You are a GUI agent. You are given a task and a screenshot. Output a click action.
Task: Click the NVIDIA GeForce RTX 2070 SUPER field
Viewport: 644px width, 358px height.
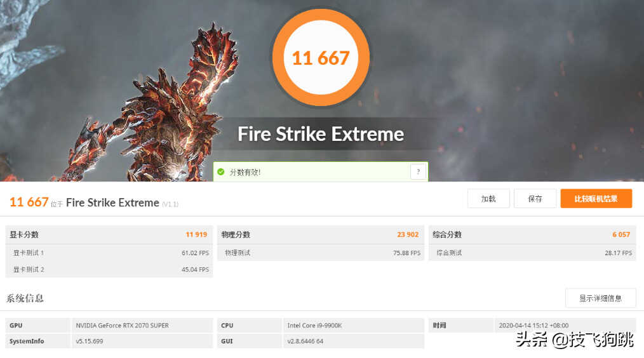click(x=142, y=325)
